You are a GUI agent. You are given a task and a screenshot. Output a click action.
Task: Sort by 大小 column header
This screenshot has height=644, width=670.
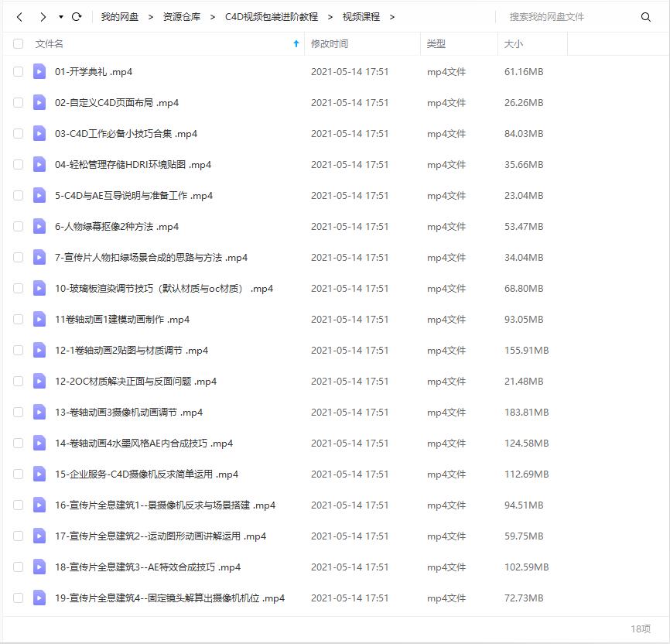(513, 43)
